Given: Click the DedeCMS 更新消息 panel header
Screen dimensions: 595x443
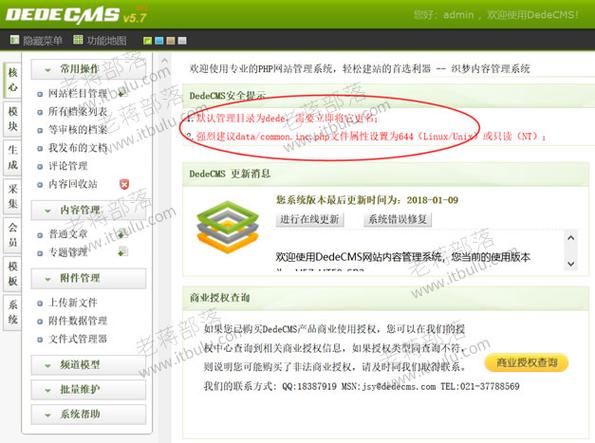Looking at the screenshot, I should (386, 174).
